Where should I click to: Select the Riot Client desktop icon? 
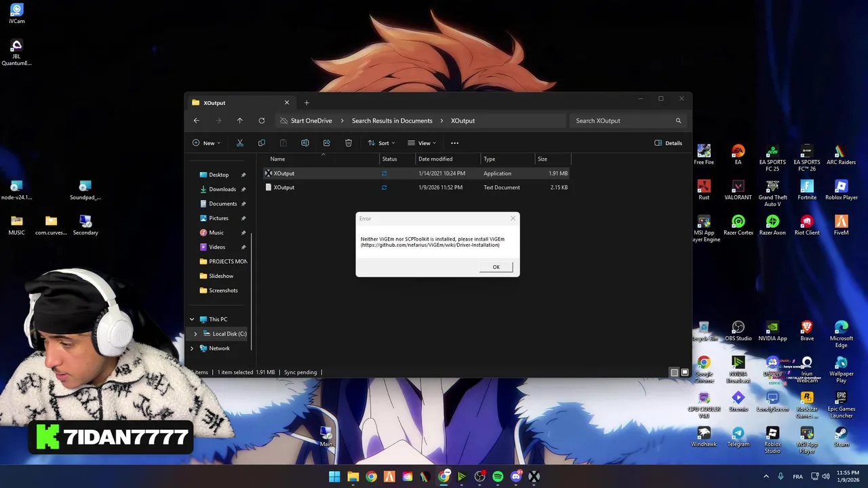[x=807, y=225]
